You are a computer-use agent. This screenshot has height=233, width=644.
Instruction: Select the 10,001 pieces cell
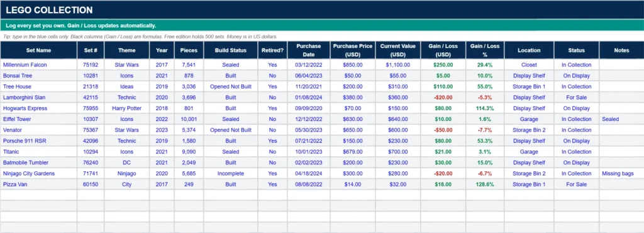click(189, 119)
